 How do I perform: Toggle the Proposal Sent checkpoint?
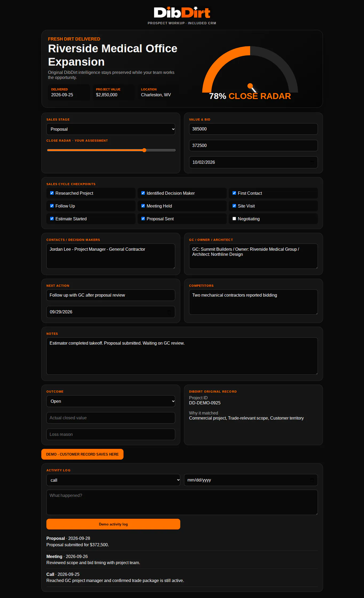tap(143, 219)
